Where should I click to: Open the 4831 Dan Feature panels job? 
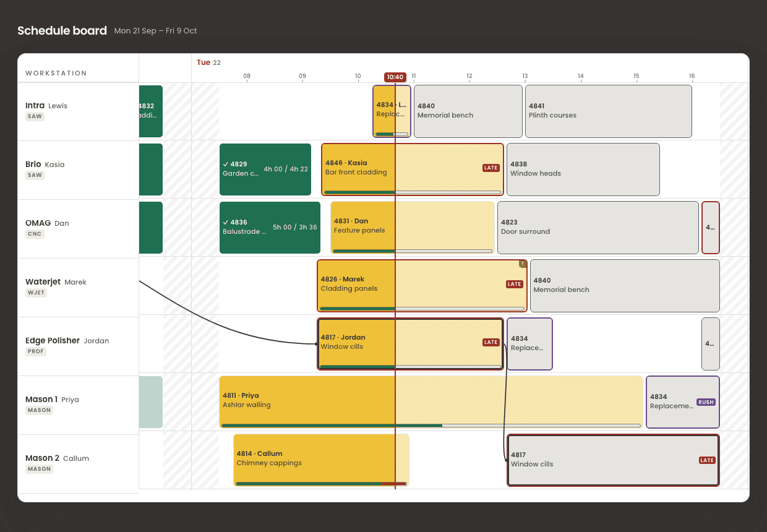(x=413, y=228)
